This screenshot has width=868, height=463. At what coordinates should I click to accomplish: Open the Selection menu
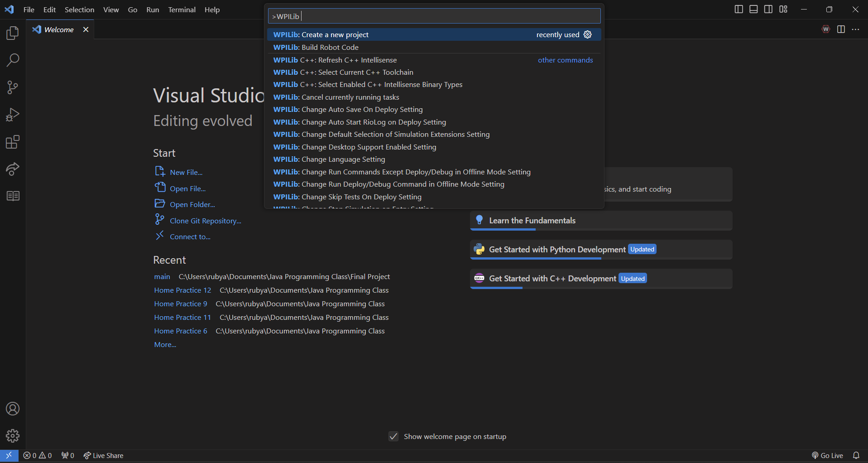79,10
